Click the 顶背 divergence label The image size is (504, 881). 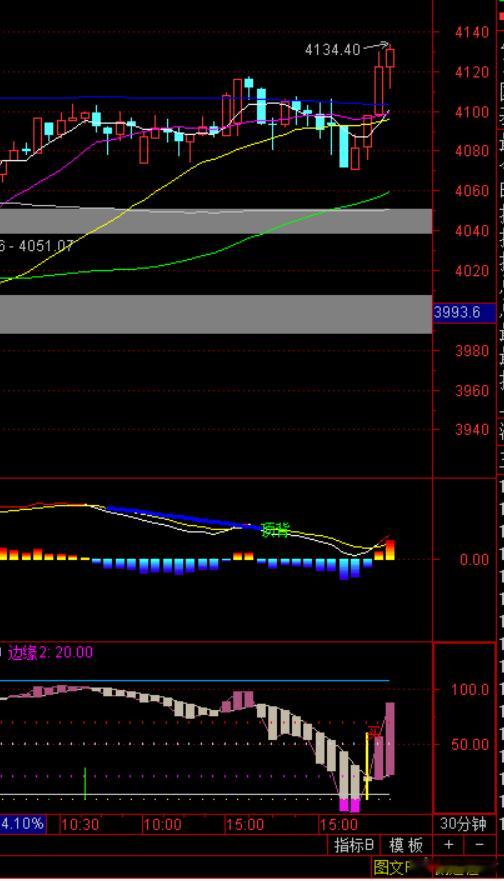coord(276,530)
